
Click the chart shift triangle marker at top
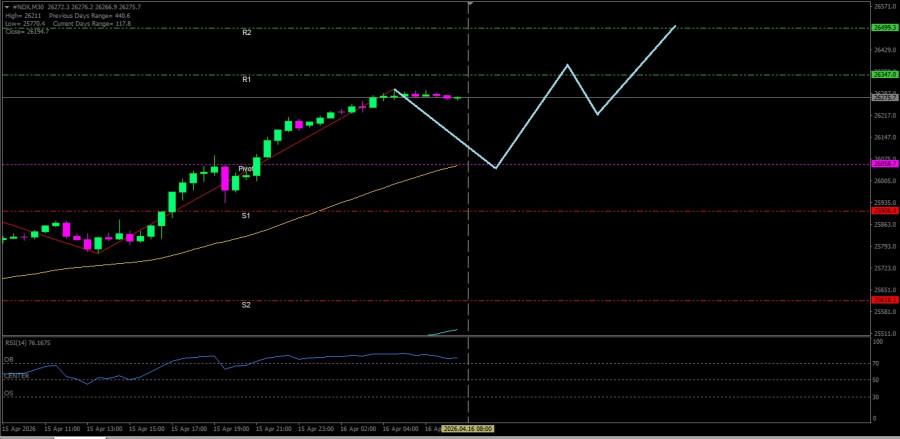coord(469,4)
